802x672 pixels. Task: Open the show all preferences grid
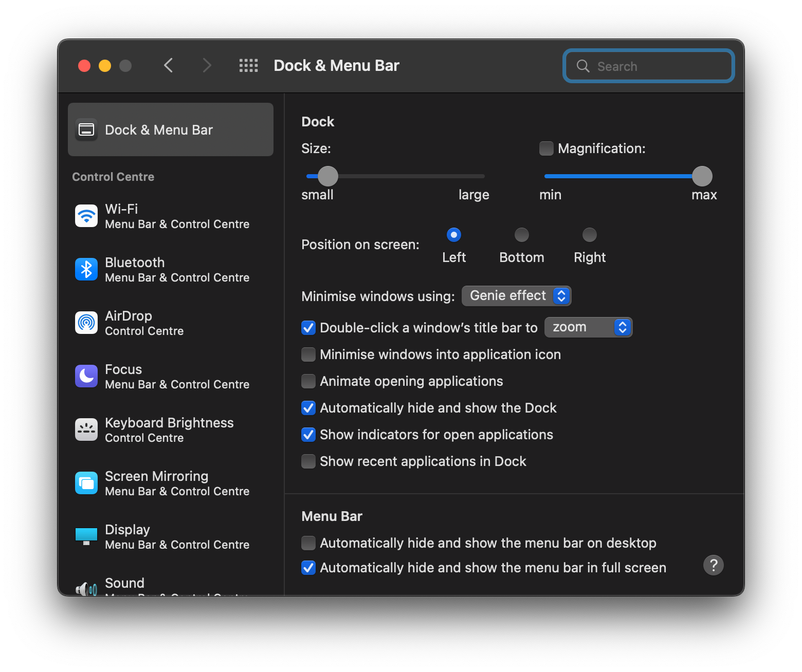[x=248, y=65]
